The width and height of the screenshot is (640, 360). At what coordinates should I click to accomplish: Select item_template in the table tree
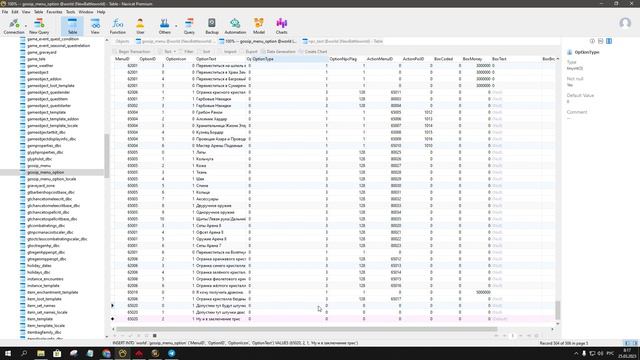click(x=40, y=319)
